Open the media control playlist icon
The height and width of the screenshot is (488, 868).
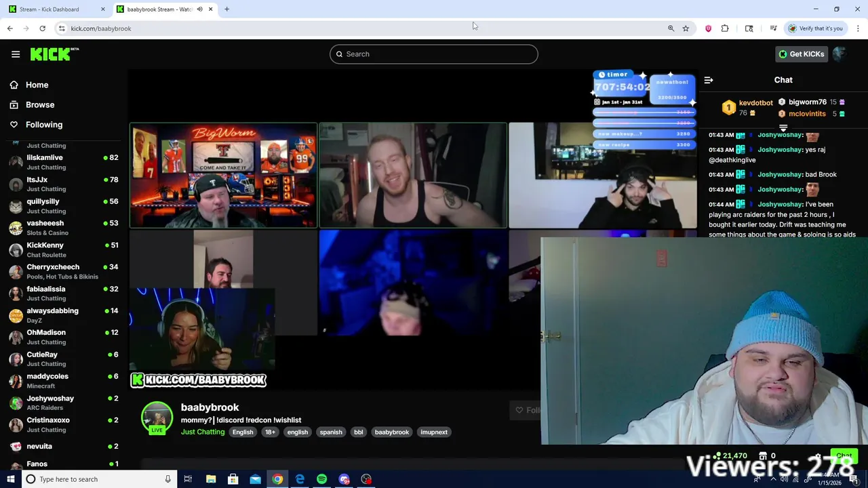tap(773, 28)
